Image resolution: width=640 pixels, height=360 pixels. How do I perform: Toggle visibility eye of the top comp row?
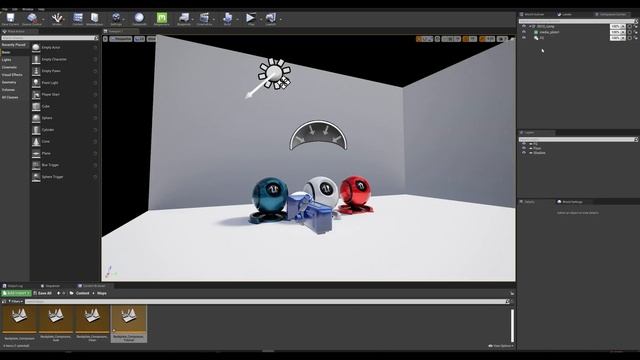[x=524, y=27]
